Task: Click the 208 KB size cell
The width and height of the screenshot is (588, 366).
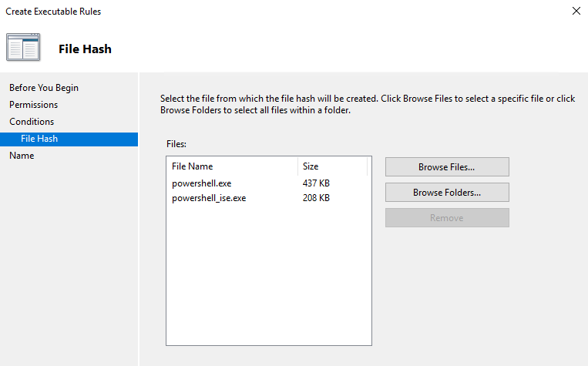Action: (x=316, y=198)
